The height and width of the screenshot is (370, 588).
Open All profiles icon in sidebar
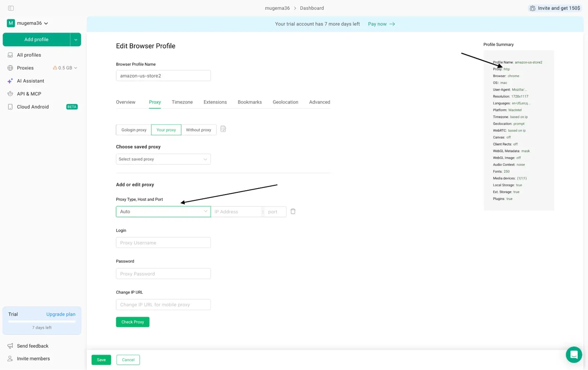tap(10, 55)
